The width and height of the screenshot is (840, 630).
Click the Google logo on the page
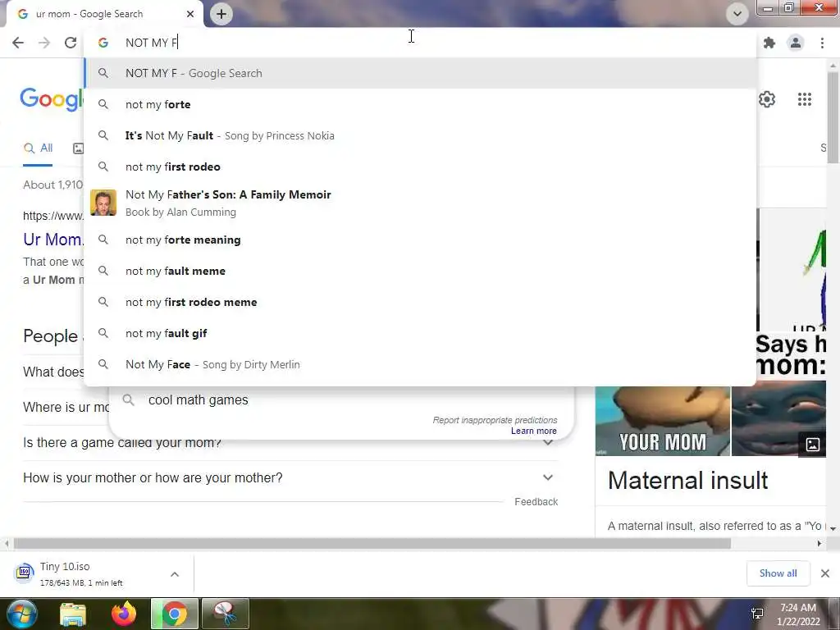(52, 99)
